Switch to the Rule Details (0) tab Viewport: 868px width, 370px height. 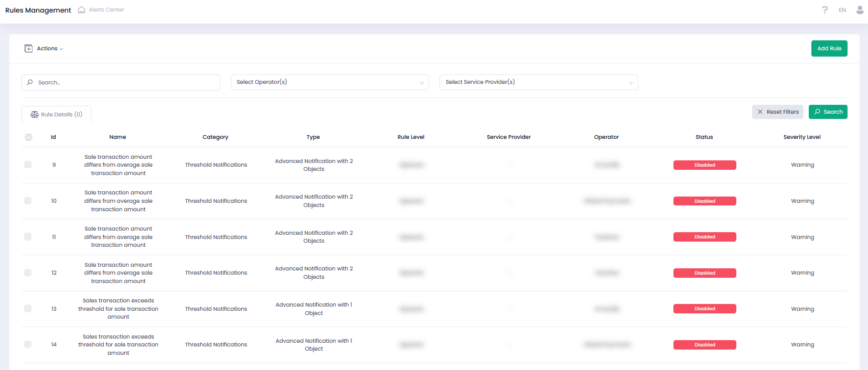pos(57,114)
